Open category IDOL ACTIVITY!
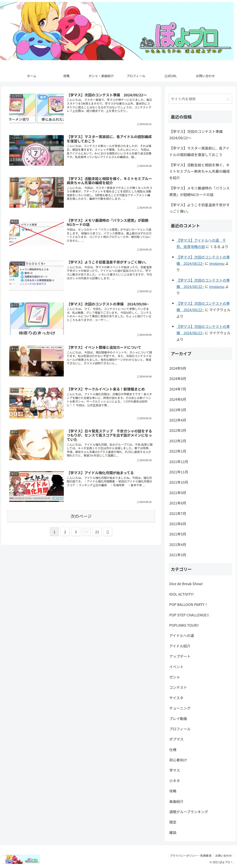This screenshot has width=237, height=868. 182,594
